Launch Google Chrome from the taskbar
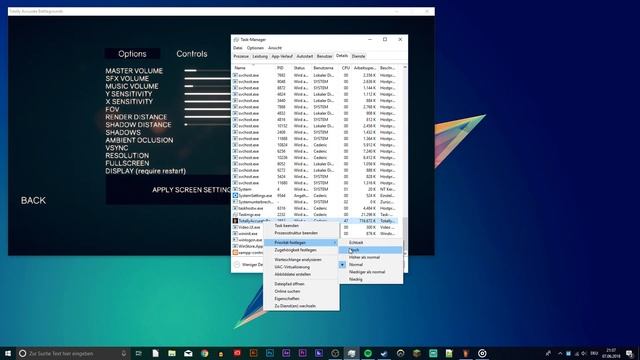Screen dimensions: 640x360 coord(204,353)
